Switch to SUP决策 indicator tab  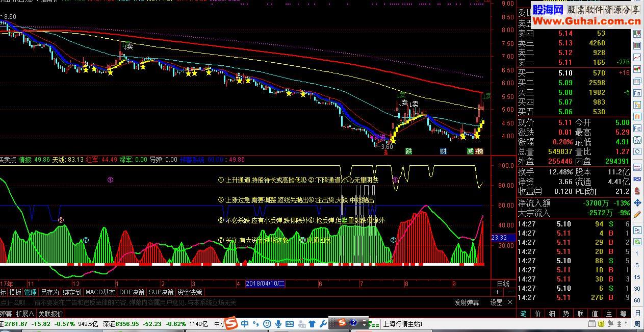(161, 292)
